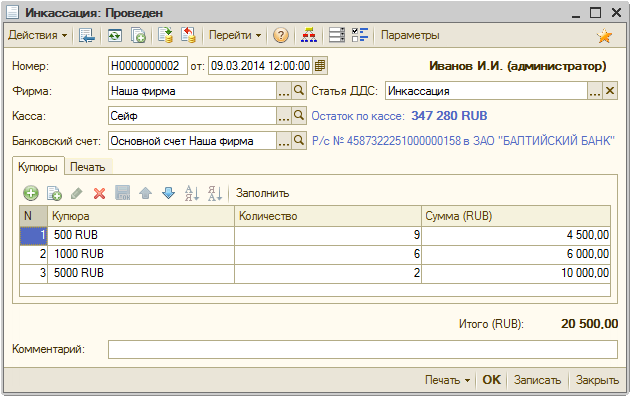
Task: Sort ascending with the А-Я icon
Action: click(x=192, y=193)
